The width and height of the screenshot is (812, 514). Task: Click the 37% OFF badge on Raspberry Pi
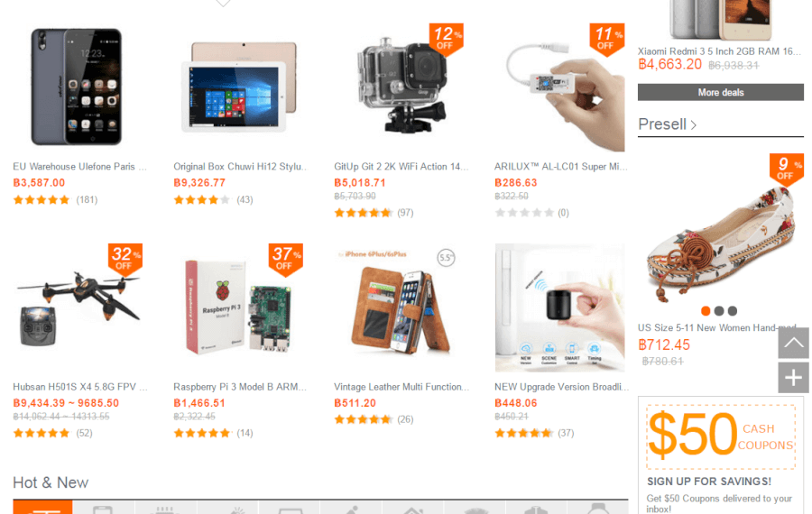pos(285,259)
